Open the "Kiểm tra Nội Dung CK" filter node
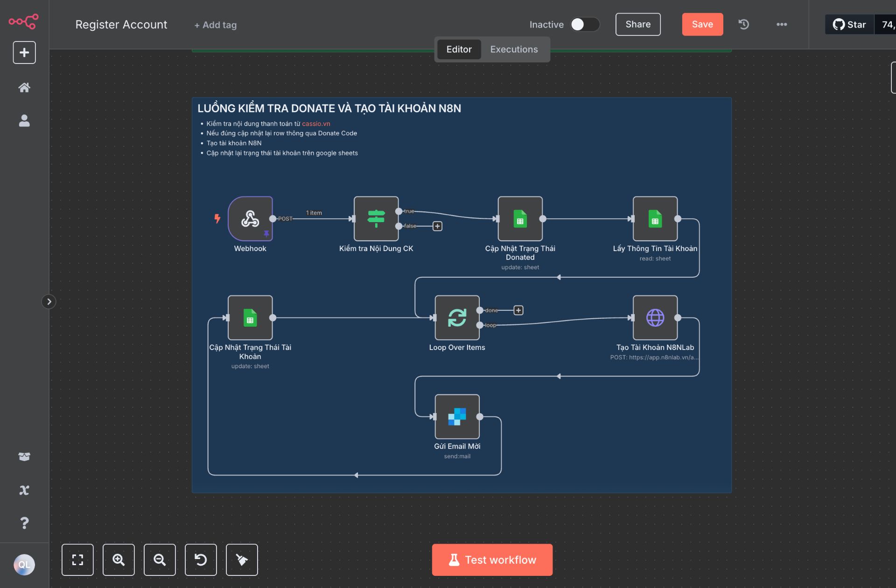Screen dimensions: 896x588 coord(376,219)
